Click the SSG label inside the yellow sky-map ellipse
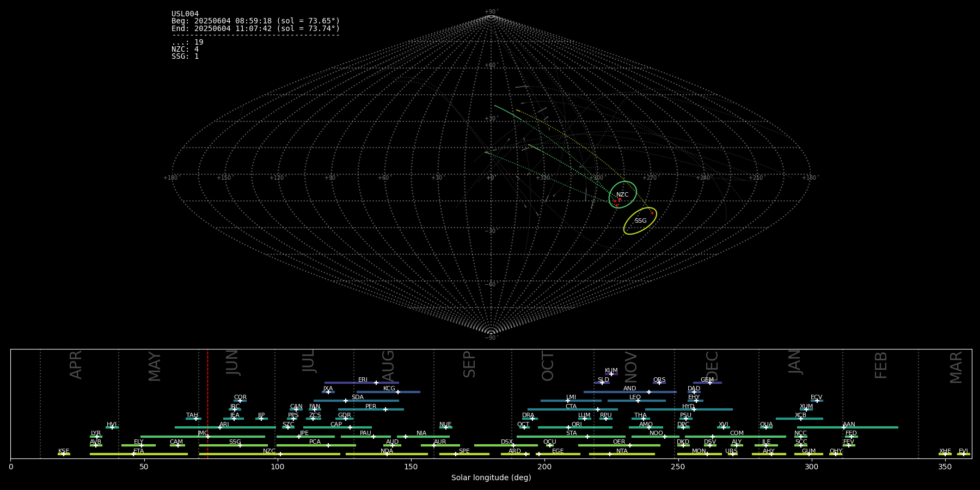The height and width of the screenshot is (490, 980). point(640,220)
